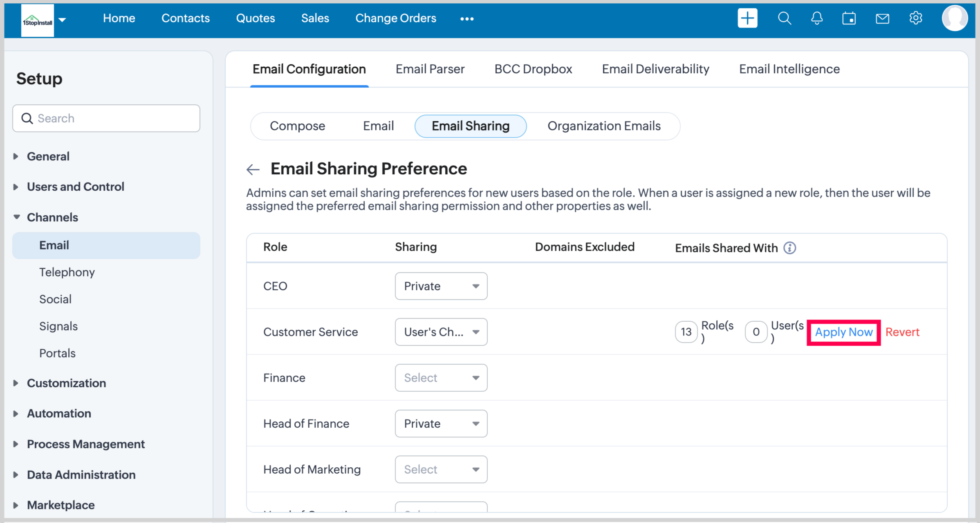Open the CEO sharing dropdown

441,286
